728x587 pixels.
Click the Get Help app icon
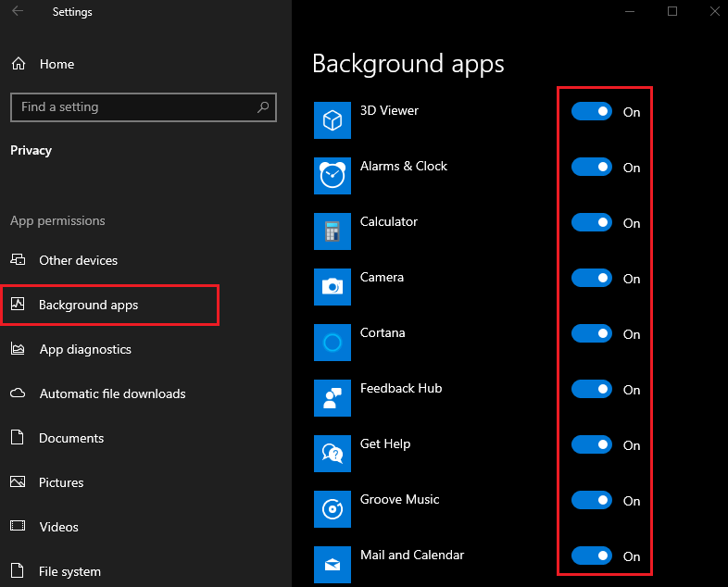[333, 454]
